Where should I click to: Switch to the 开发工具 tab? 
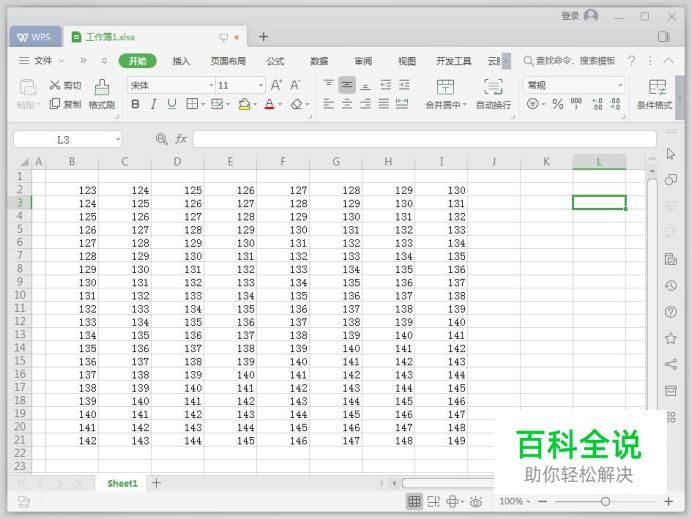[454, 61]
